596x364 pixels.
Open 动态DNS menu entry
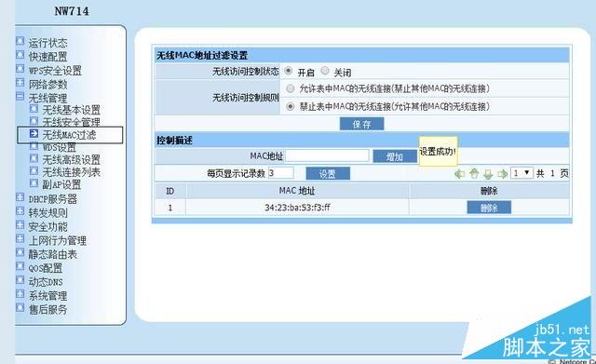click(x=46, y=282)
